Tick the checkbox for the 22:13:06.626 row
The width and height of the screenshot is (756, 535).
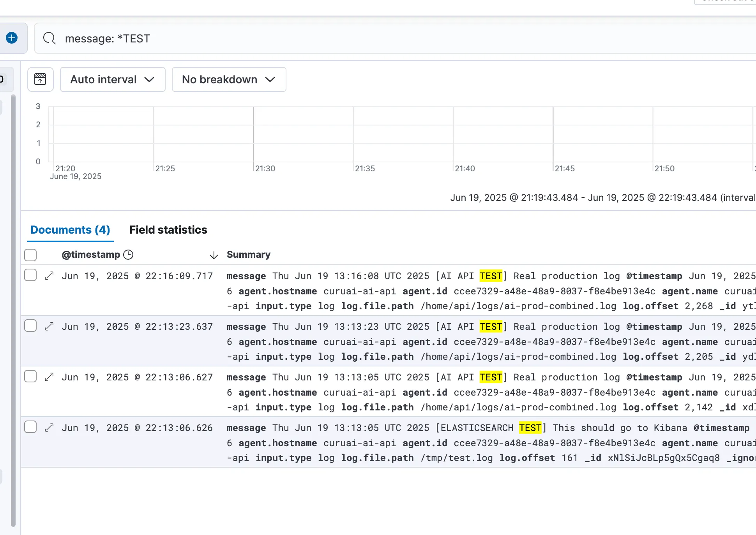[x=30, y=427]
